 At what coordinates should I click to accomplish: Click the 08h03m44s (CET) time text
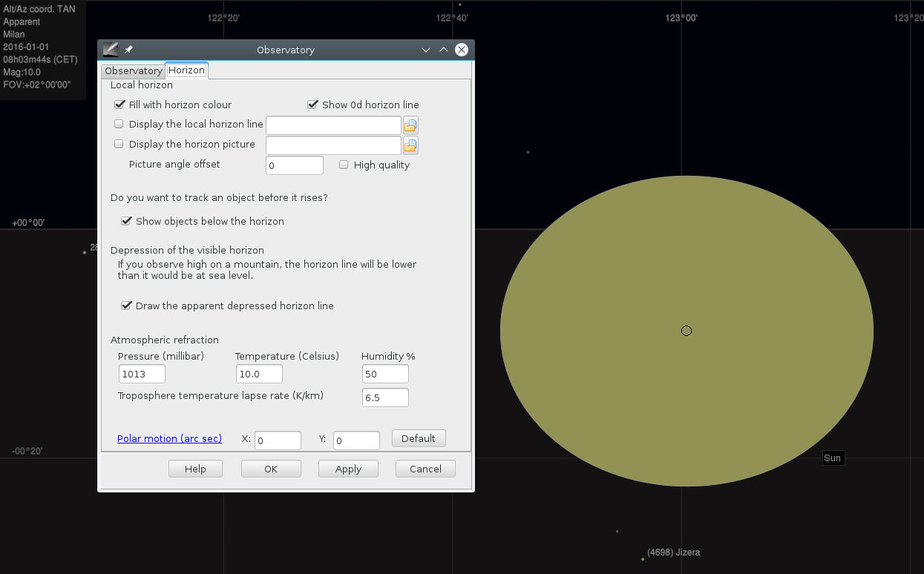click(x=41, y=59)
